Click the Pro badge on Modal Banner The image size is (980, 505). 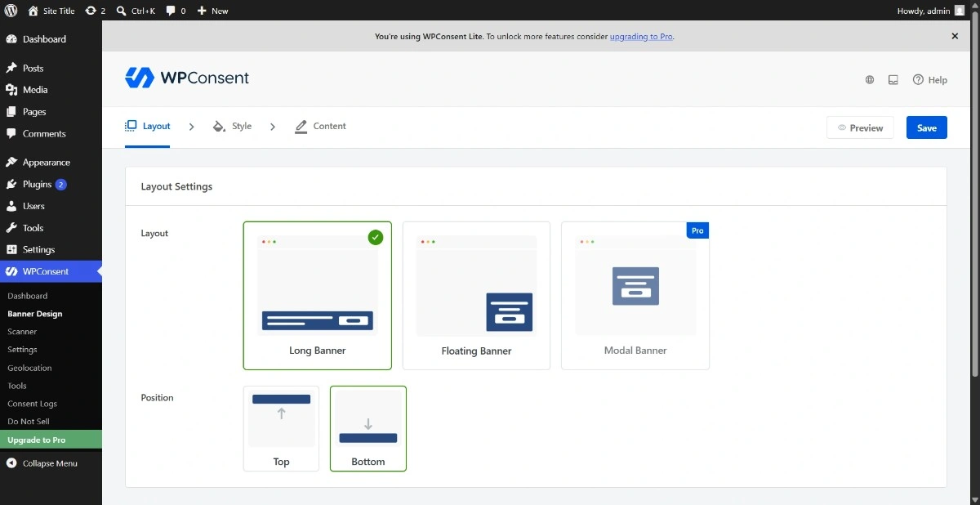pos(697,230)
